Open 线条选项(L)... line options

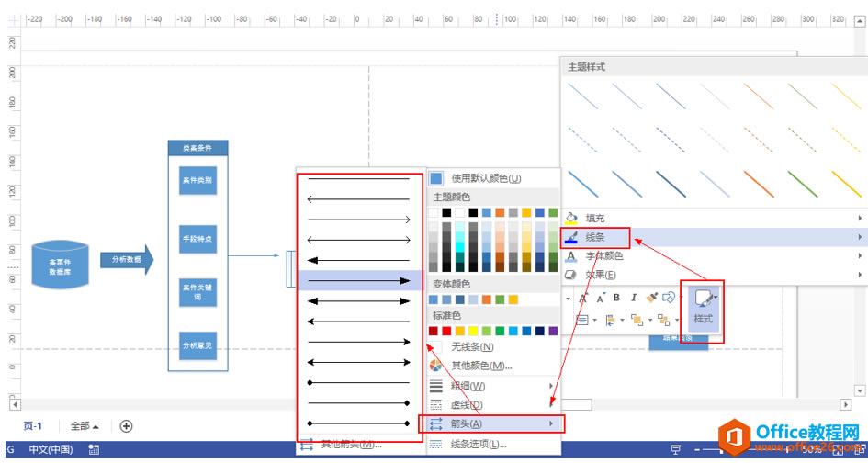coord(492,445)
